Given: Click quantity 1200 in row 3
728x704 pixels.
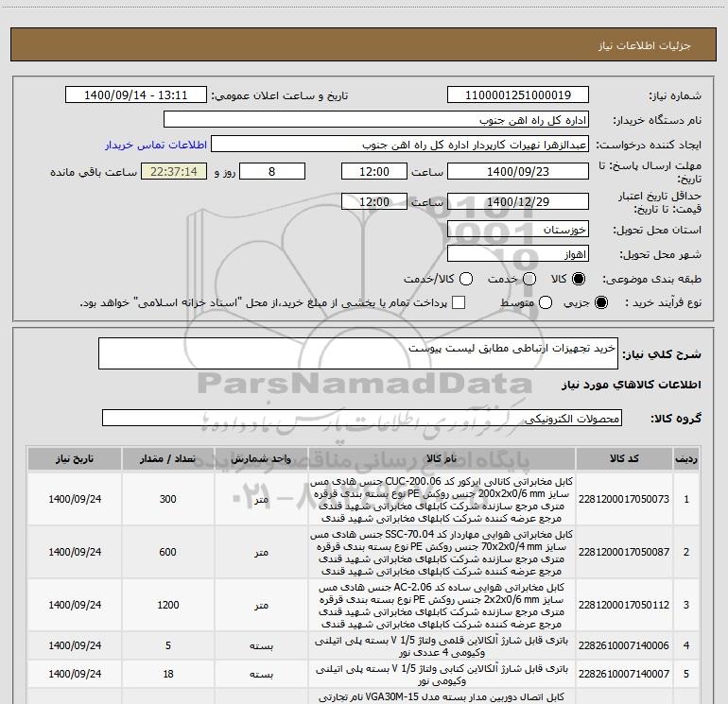Looking at the screenshot, I should click(168, 605).
